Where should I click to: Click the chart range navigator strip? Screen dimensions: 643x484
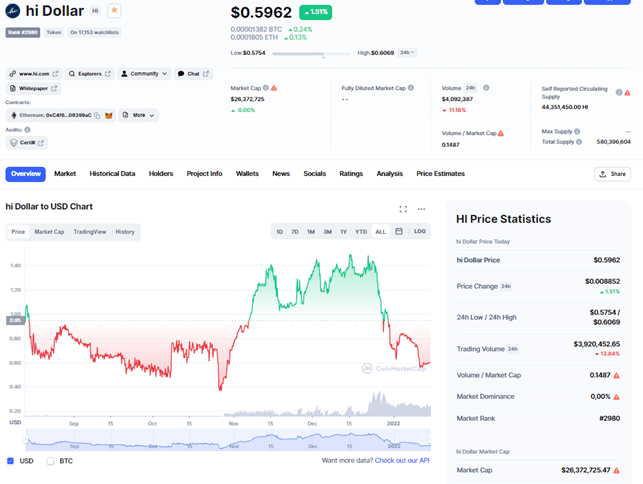tap(228, 440)
